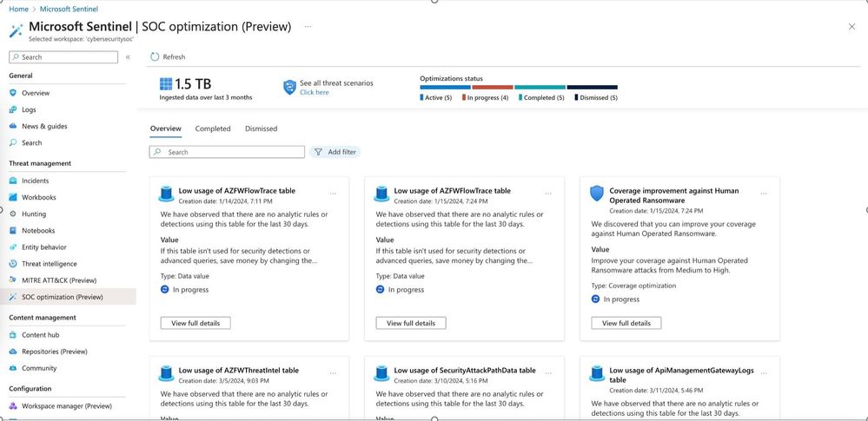This screenshot has width=868, height=421.
Task: Switch to the Overview tab
Action: (x=165, y=128)
